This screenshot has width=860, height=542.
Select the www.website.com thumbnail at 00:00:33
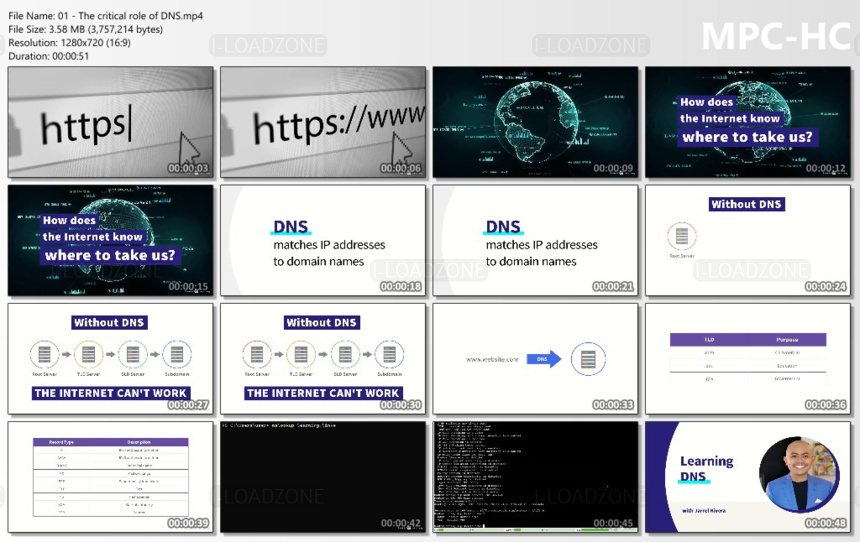tap(535, 359)
